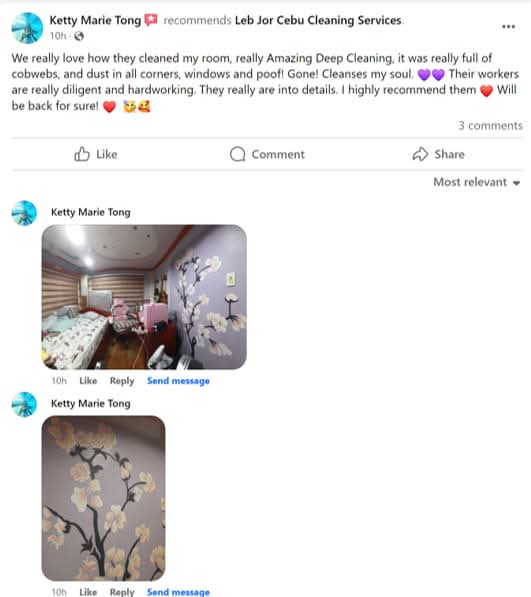
Task: Click the speech bubble Comment icon
Action: point(238,154)
